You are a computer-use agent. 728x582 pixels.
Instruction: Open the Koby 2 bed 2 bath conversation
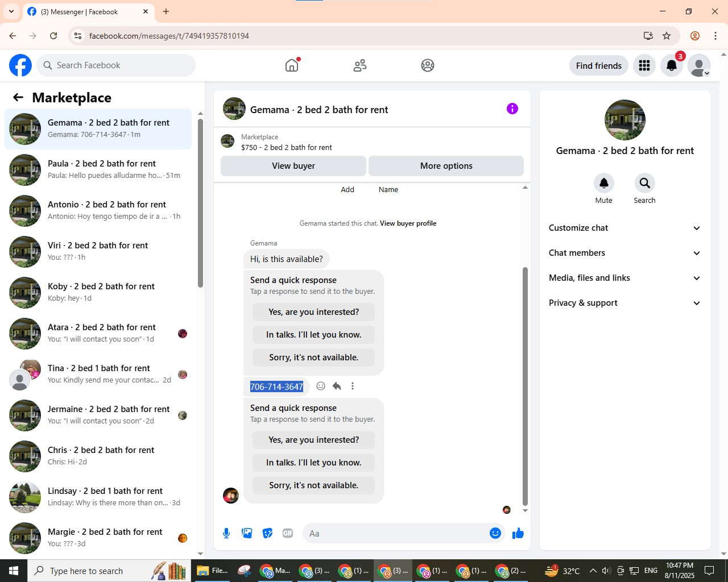(98, 292)
